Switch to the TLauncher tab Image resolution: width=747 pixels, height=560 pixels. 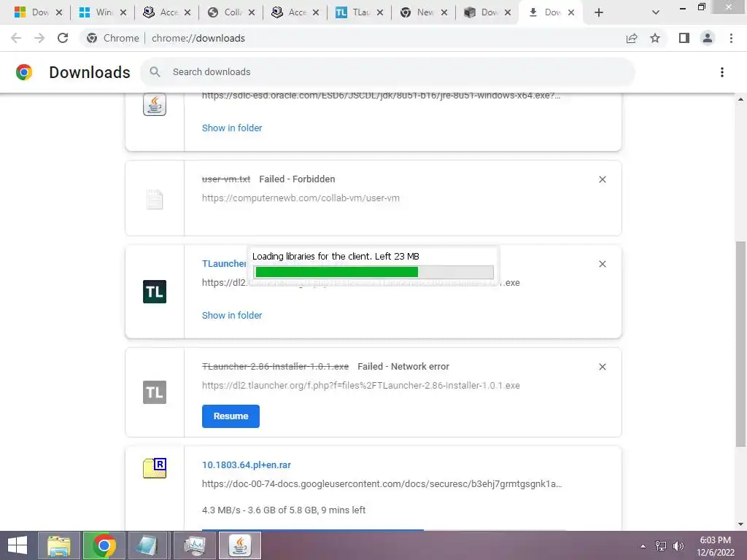point(360,12)
